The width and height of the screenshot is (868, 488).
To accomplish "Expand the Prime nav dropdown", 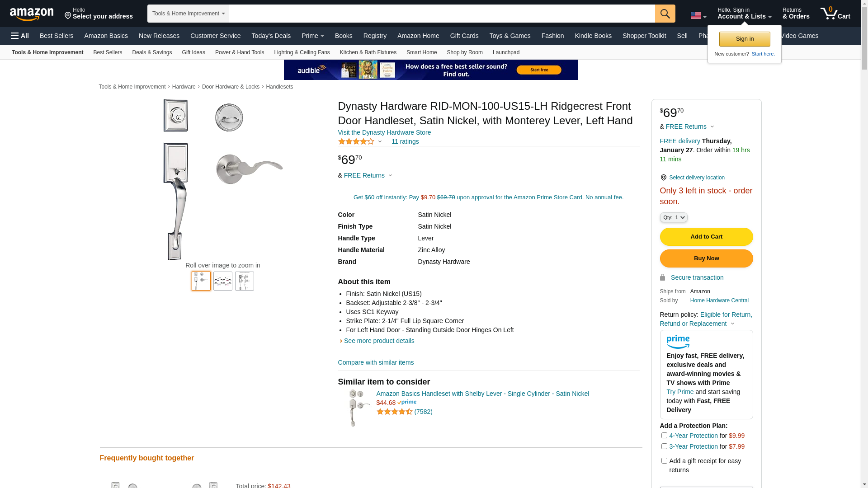I will (x=313, y=36).
